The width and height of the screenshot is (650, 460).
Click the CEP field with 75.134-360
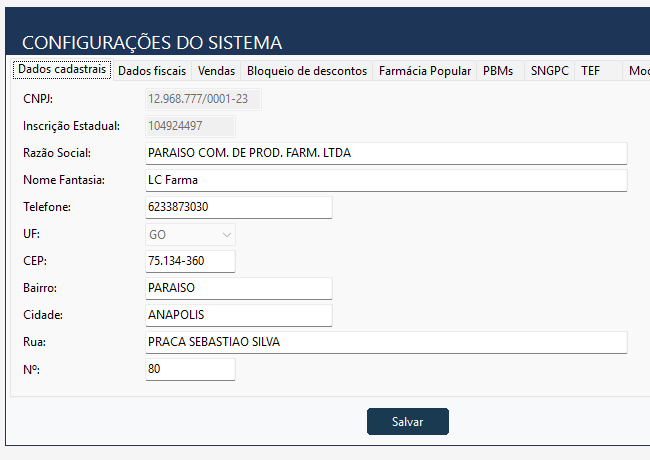[190, 261]
